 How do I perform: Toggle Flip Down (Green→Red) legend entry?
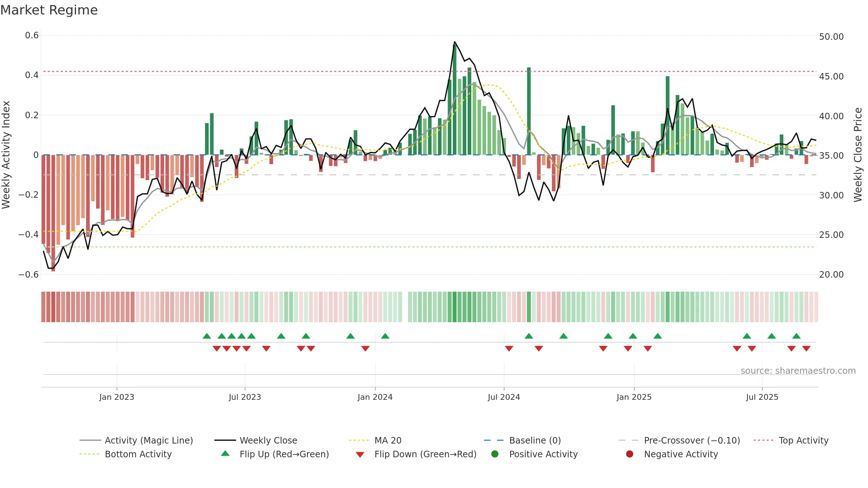tap(416, 454)
